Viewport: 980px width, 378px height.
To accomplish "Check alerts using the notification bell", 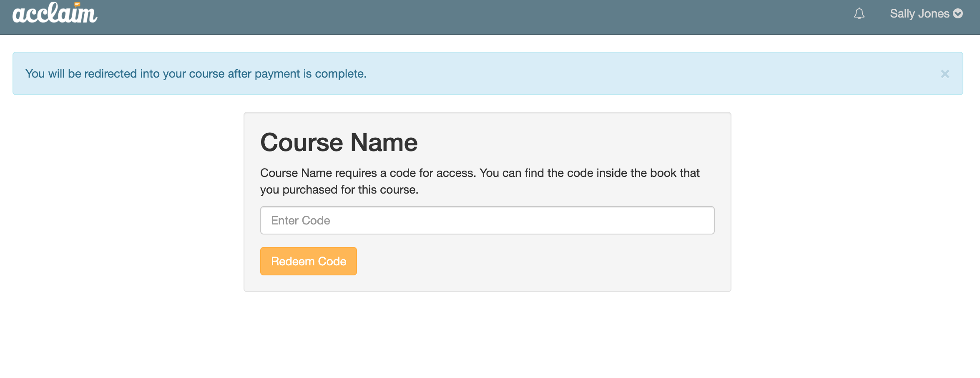I will point(859,14).
